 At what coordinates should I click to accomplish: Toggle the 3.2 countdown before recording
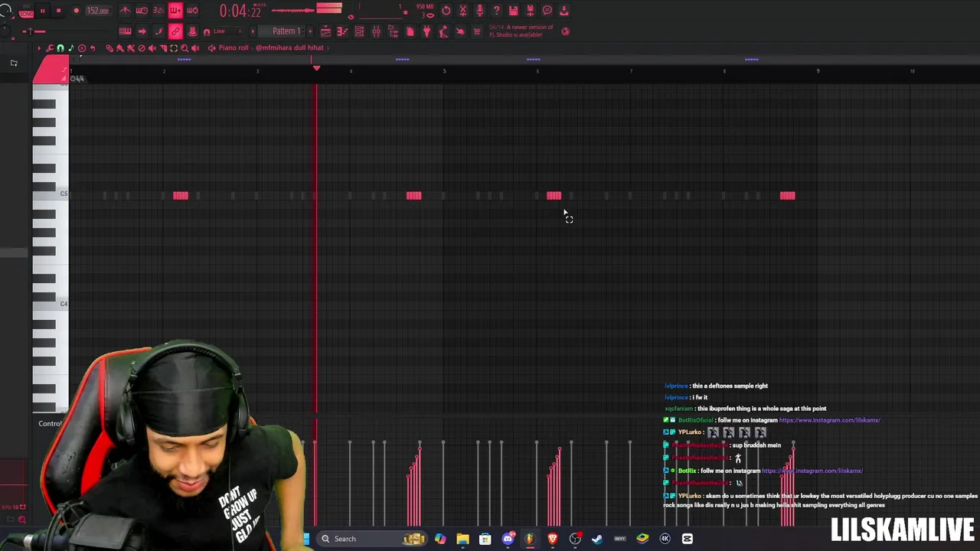[158, 11]
